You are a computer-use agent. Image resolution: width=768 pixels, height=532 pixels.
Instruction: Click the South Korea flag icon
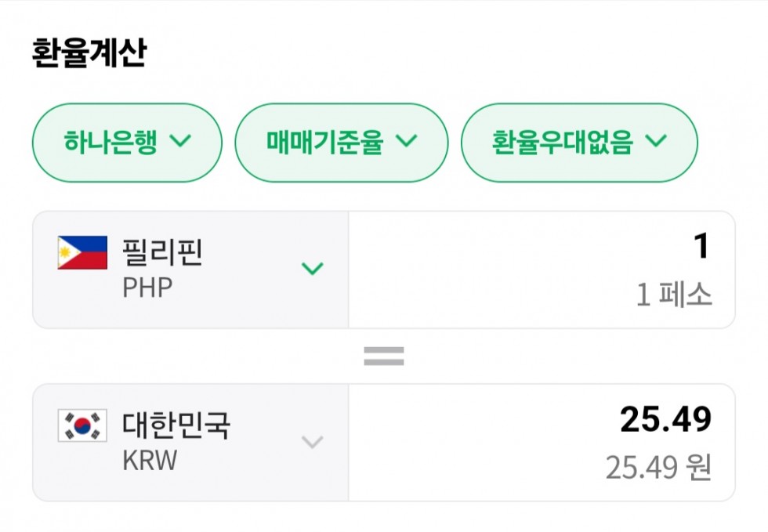point(82,426)
